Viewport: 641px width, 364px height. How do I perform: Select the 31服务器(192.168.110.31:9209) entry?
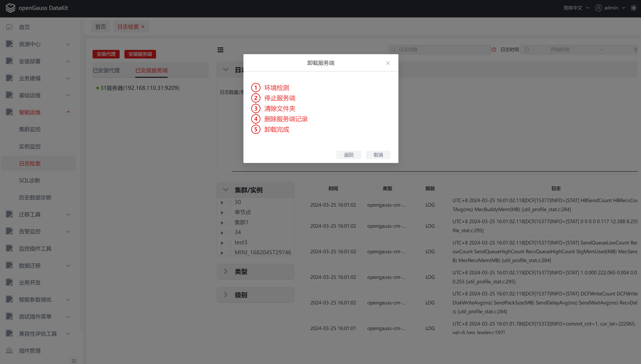pyautogui.click(x=140, y=88)
